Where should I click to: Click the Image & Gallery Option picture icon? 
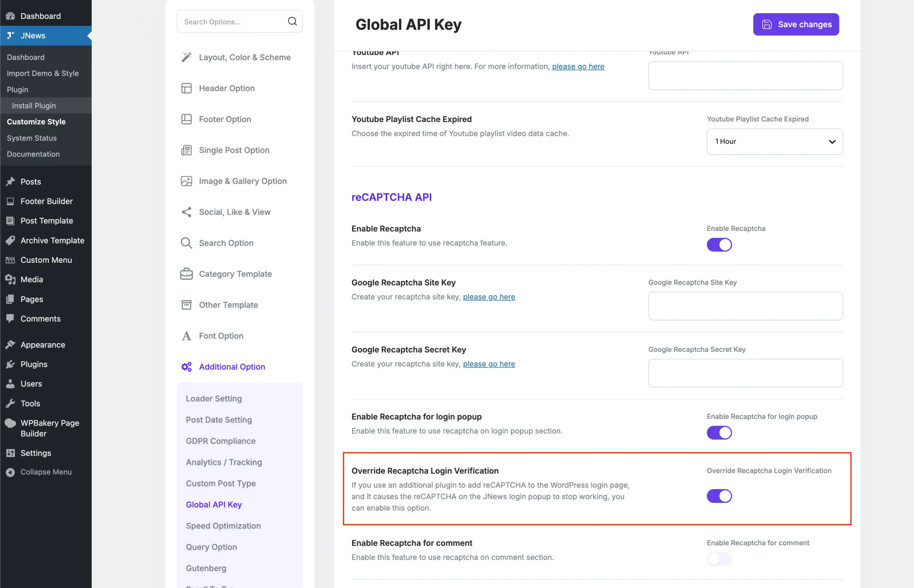click(x=186, y=181)
